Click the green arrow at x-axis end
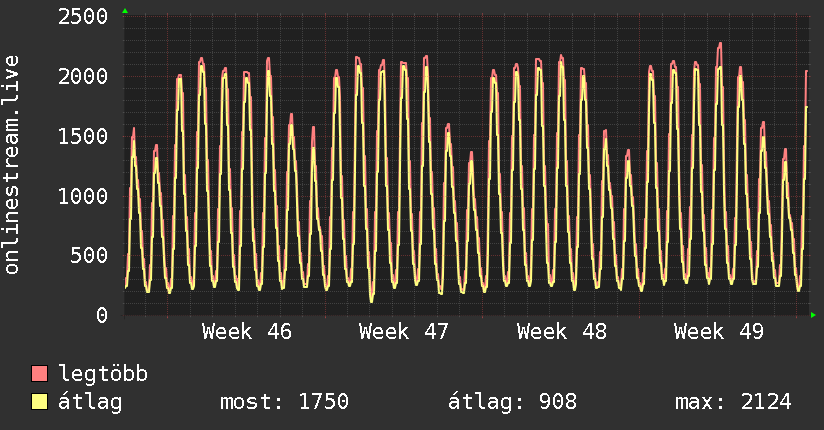The image size is (824, 430). (x=813, y=315)
